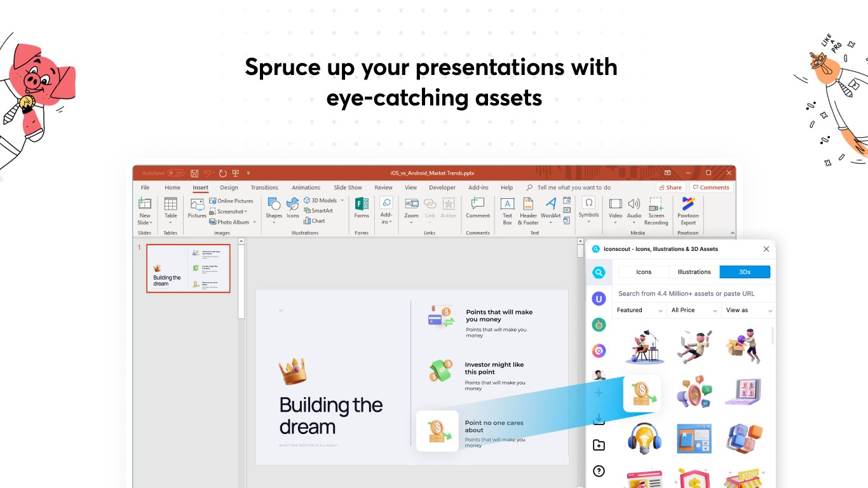868x488 pixels.
Task: Open the Iconscout search sidebar icon
Action: click(599, 273)
